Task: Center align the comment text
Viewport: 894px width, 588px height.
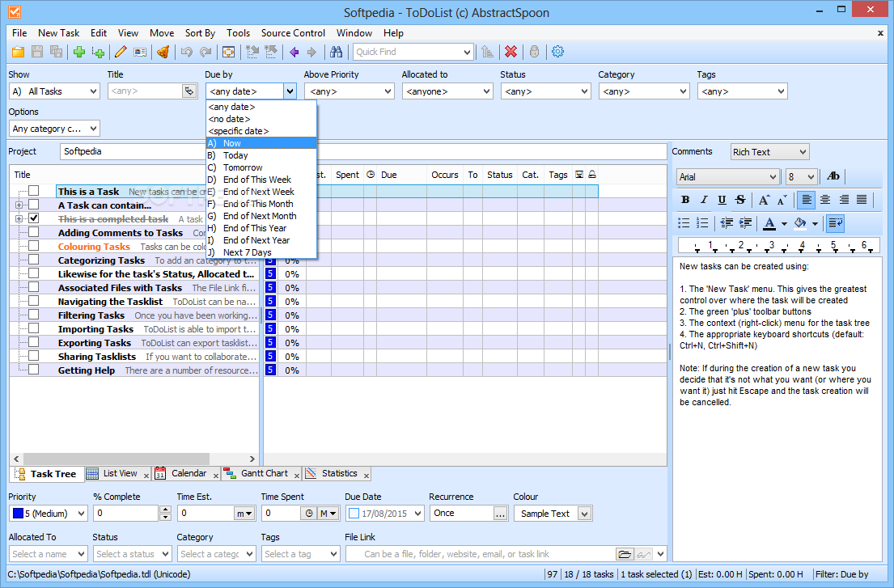Action: point(825,200)
